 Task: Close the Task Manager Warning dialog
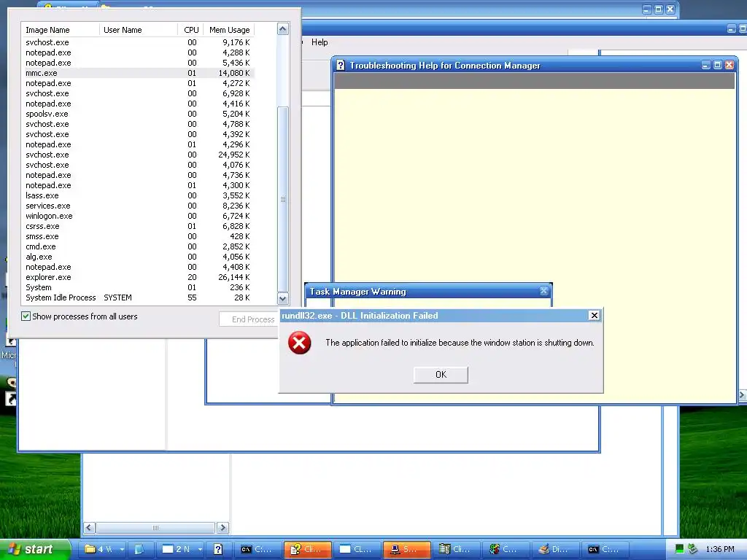point(543,291)
